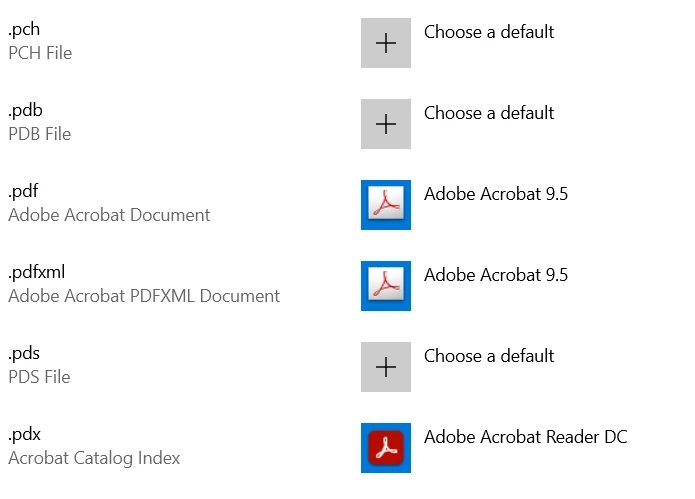Select the PCH File description

click(x=40, y=53)
